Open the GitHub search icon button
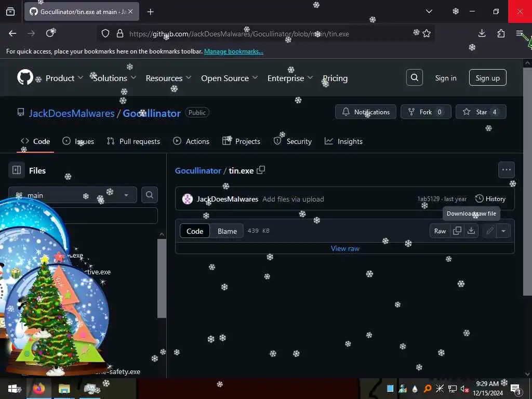This screenshot has width=532, height=399. [x=414, y=78]
